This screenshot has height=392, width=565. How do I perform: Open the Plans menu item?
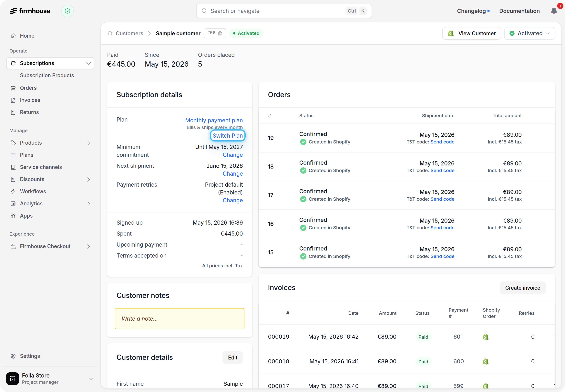(x=26, y=155)
